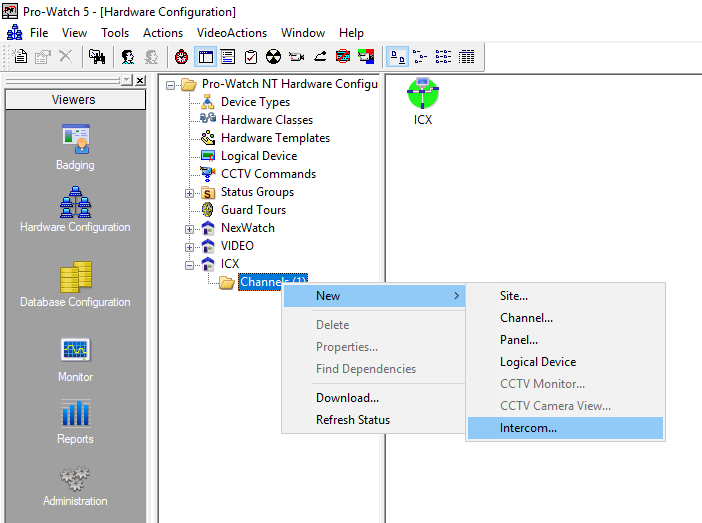Toggle the small icons view button
The image size is (702, 523).
[420, 57]
